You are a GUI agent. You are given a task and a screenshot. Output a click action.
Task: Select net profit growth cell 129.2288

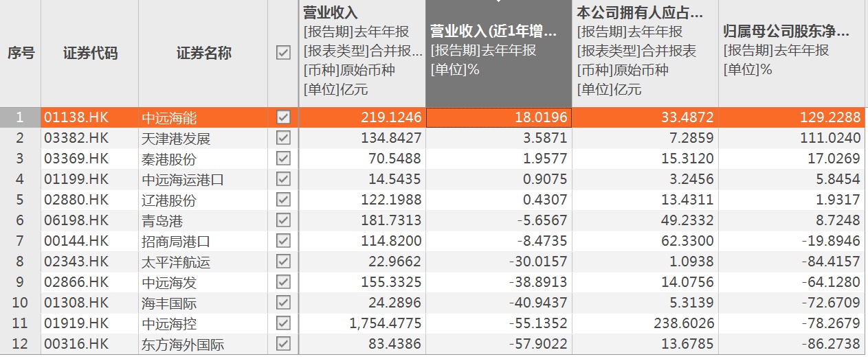(x=793, y=117)
